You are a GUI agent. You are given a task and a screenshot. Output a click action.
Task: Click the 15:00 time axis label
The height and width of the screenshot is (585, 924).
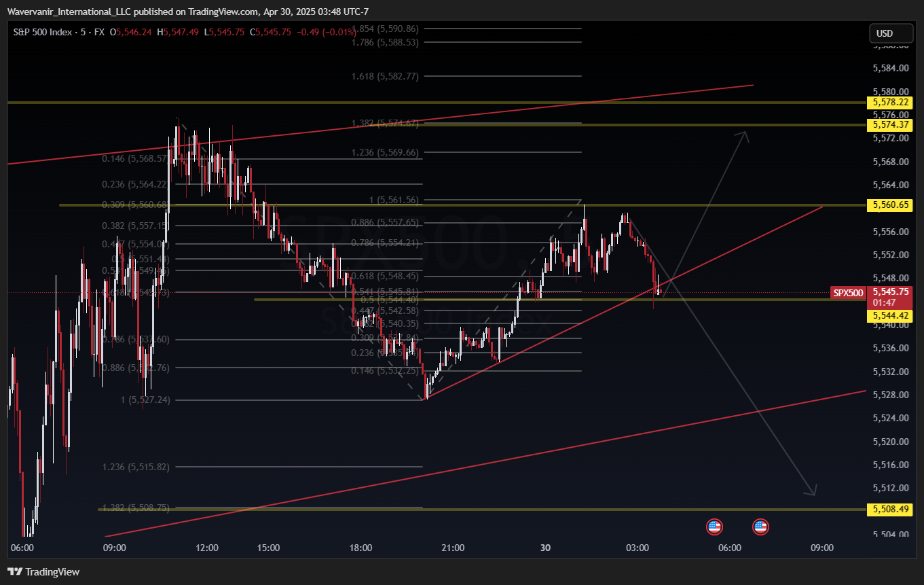(x=268, y=548)
